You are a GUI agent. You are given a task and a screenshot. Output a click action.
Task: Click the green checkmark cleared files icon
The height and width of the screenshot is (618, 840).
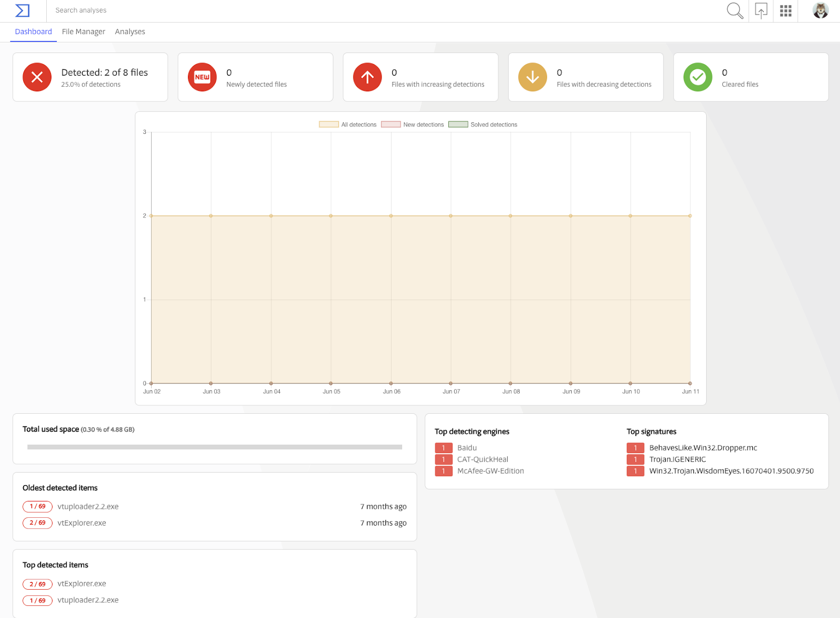[x=698, y=77]
